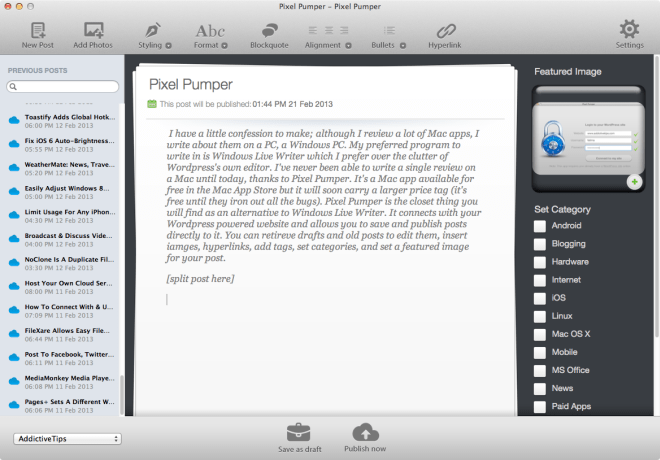The image size is (660, 460).
Task: Check the News category
Action: point(540,389)
